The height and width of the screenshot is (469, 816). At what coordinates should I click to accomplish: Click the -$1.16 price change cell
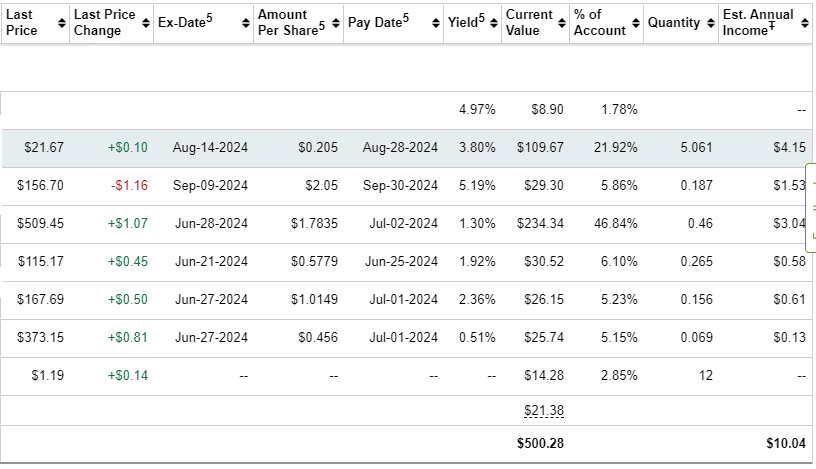(128, 185)
